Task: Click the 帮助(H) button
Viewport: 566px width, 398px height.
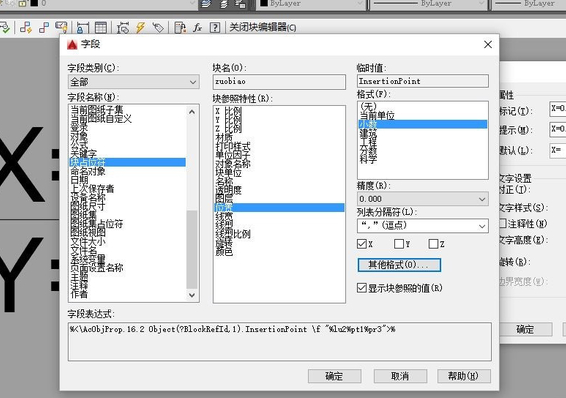Action: click(x=463, y=376)
